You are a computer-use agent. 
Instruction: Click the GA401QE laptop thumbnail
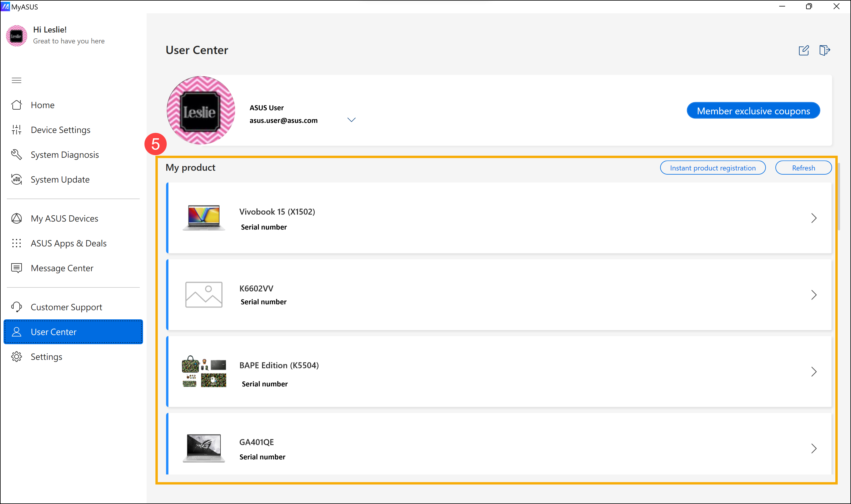coord(204,448)
